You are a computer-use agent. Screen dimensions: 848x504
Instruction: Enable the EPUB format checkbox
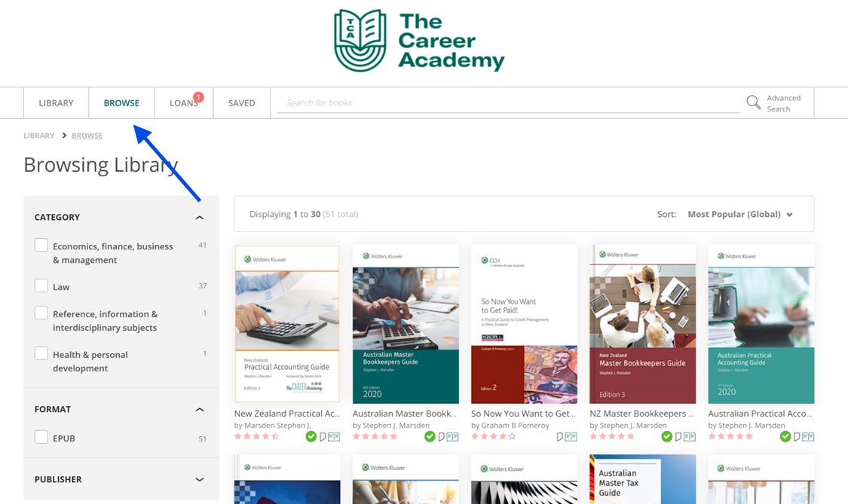tap(41, 437)
